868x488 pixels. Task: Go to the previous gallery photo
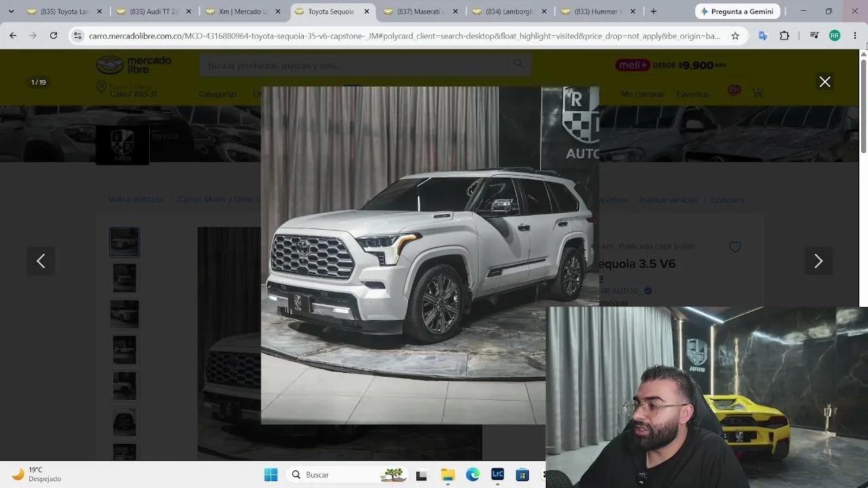[x=41, y=261]
